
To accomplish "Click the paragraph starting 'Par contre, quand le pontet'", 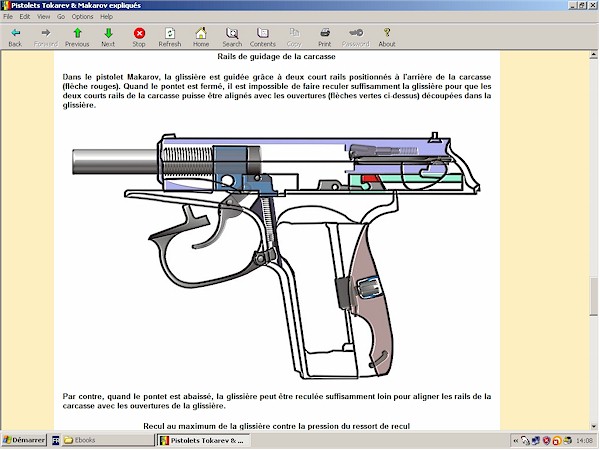I will pos(277,401).
